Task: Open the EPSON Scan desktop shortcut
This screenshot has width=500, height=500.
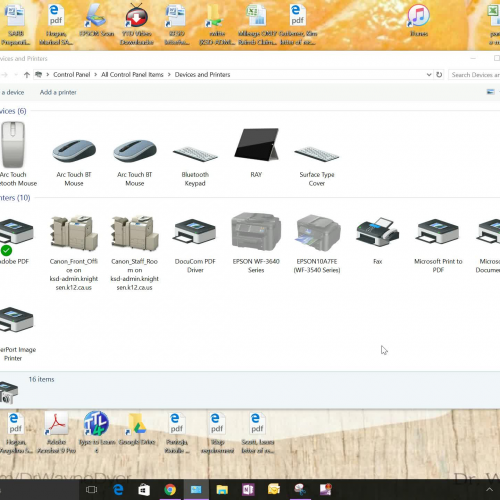Action: (97, 20)
